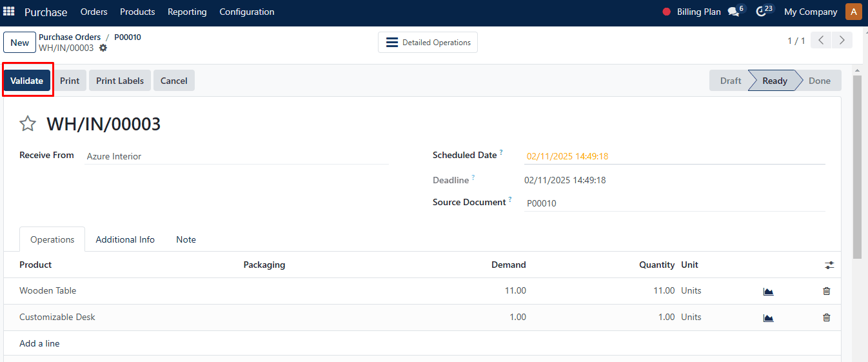
Task: Open the Reporting menu
Action: click(187, 12)
